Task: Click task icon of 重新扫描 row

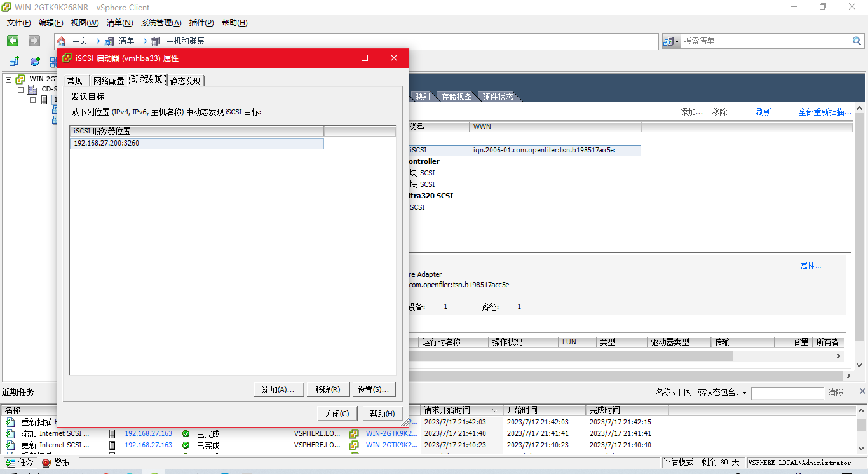Action: click(x=10, y=422)
